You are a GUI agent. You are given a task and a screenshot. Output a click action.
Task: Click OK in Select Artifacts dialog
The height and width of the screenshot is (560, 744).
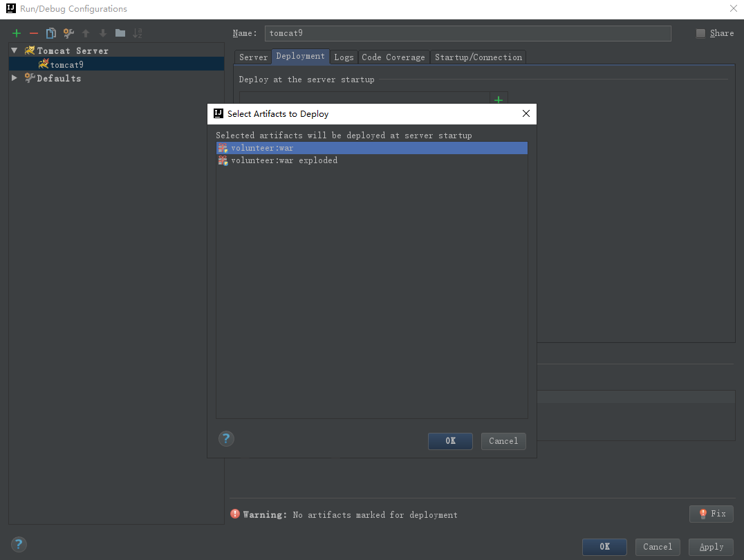[450, 441]
